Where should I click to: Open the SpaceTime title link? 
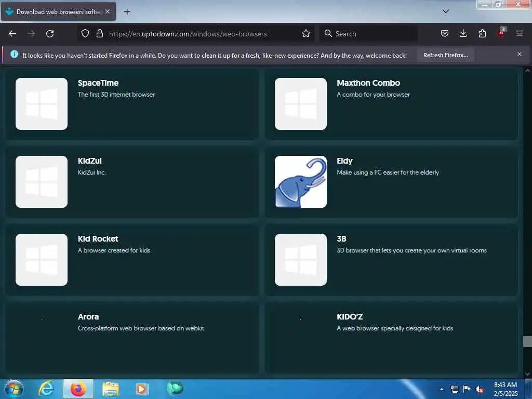pyautogui.click(x=98, y=83)
